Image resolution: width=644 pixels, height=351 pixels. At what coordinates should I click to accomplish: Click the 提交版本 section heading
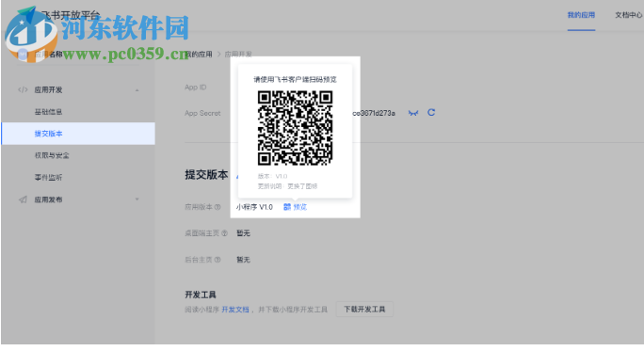click(x=206, y=174)
